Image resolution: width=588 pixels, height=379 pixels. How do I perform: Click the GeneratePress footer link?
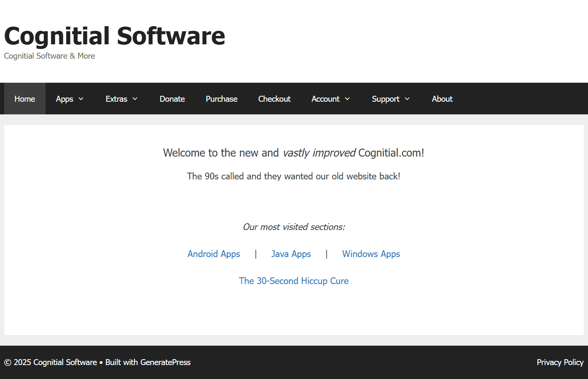[x=165, y=363]
